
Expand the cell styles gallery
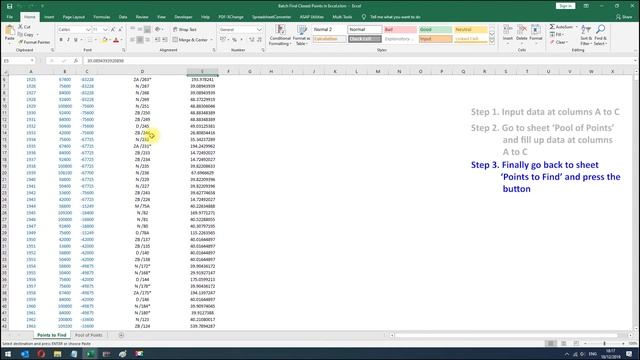point(492,42)
